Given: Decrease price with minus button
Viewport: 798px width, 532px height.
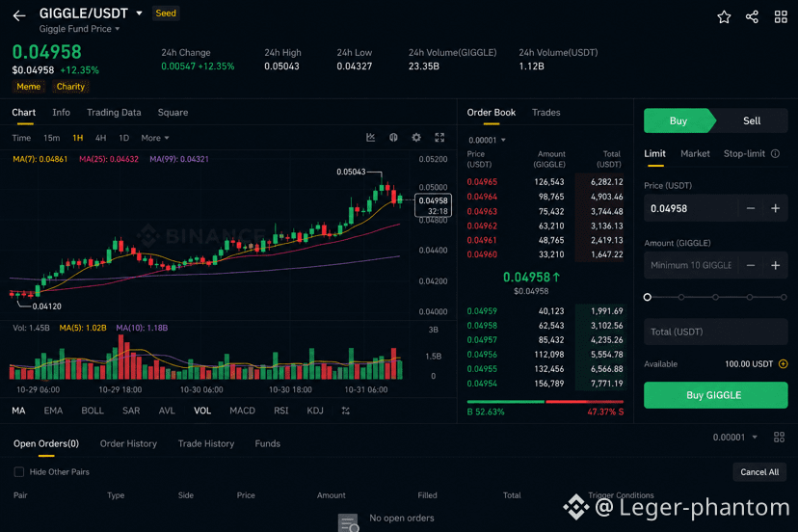Looking at the screenshot, I should 750,208.
